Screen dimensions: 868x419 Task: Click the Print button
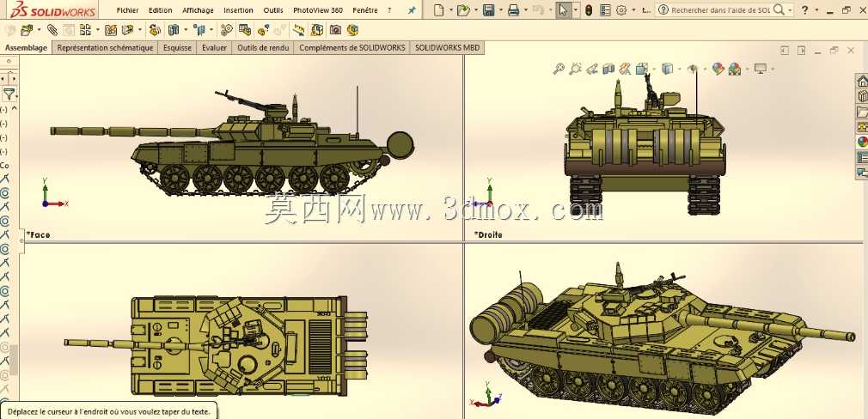click(513, 10)
